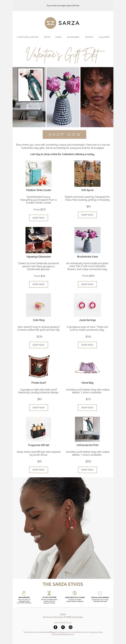
Task: Open the Pinterest icon in footer
Action: (x=63, y=627)
